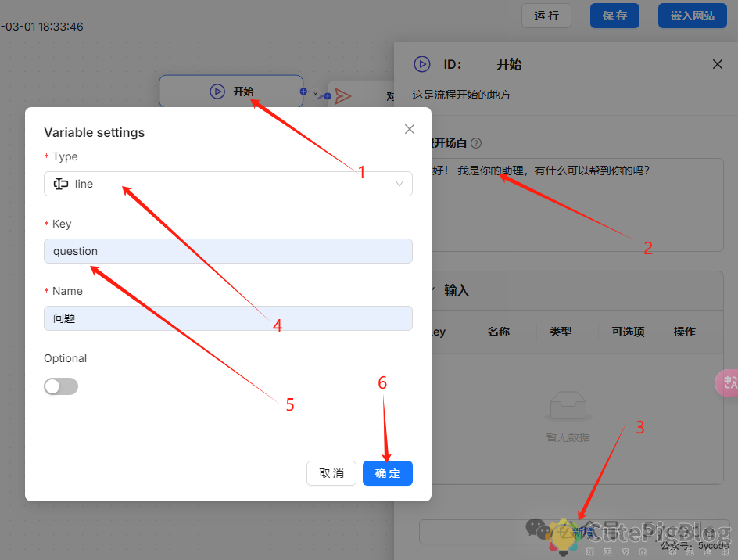
Task: Click the blue output port on 开始 node
Action: [303, 92]
